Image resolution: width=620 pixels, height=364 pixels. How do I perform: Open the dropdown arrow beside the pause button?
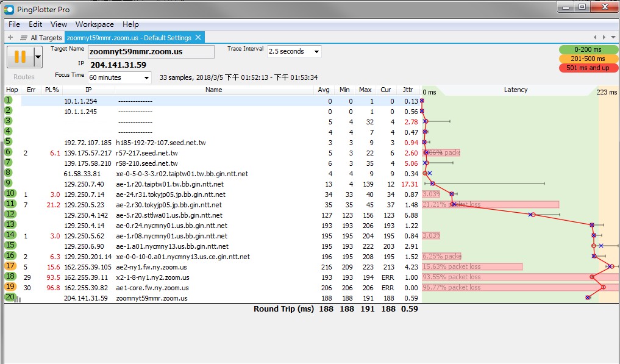38,57
